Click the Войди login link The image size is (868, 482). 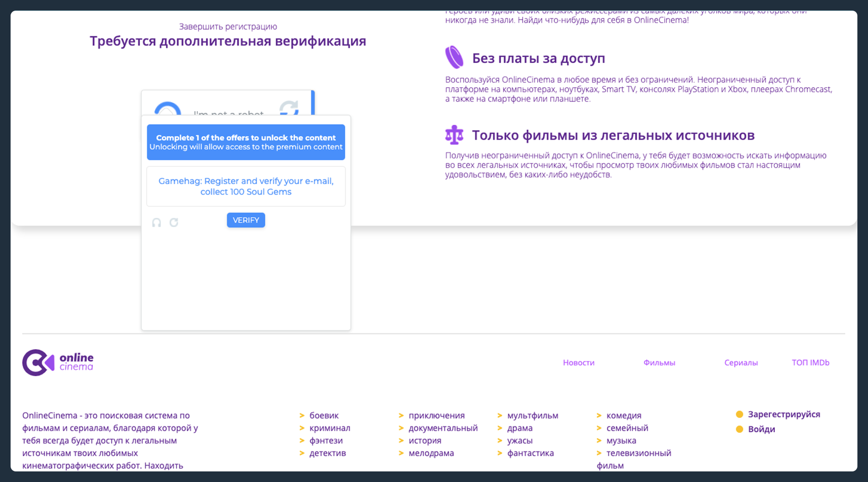click(761, 429)
